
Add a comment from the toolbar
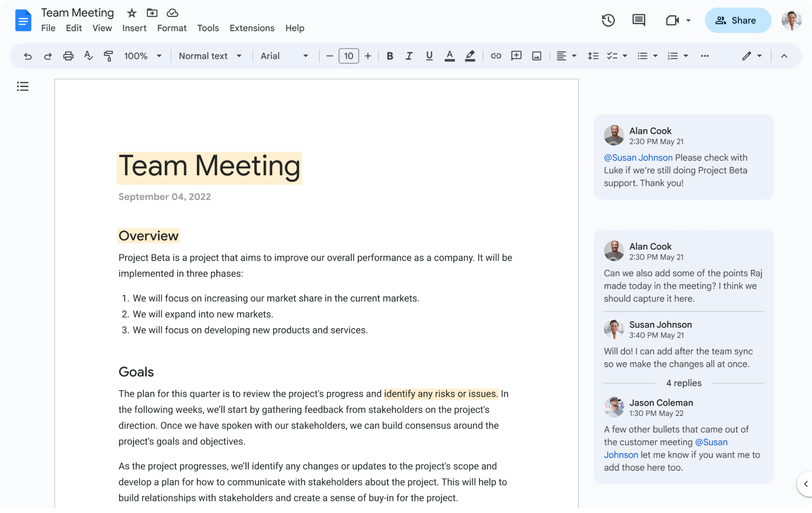click(x=516, y=56)
